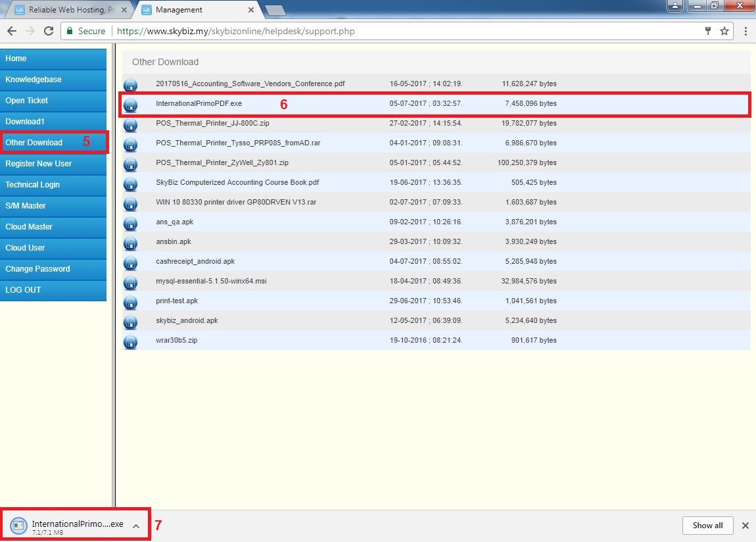The width and height of the screenshot is (756, 542).
Task: Bookmark this page using the star icon
Action: tap(724, 31)
